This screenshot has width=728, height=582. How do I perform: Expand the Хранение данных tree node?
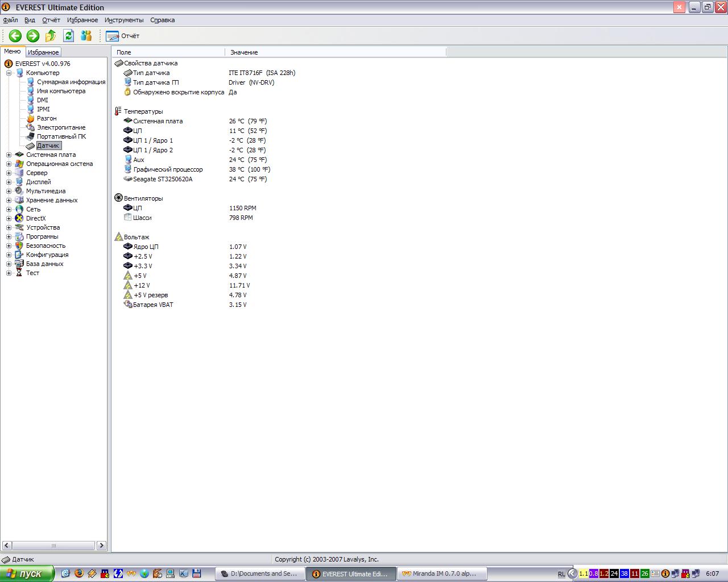coord(9,200)
